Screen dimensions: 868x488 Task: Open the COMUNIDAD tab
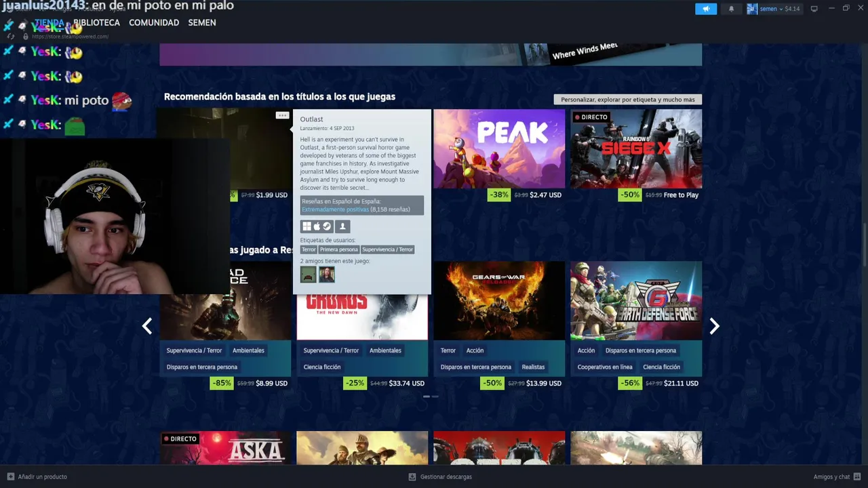coord(154,22)
